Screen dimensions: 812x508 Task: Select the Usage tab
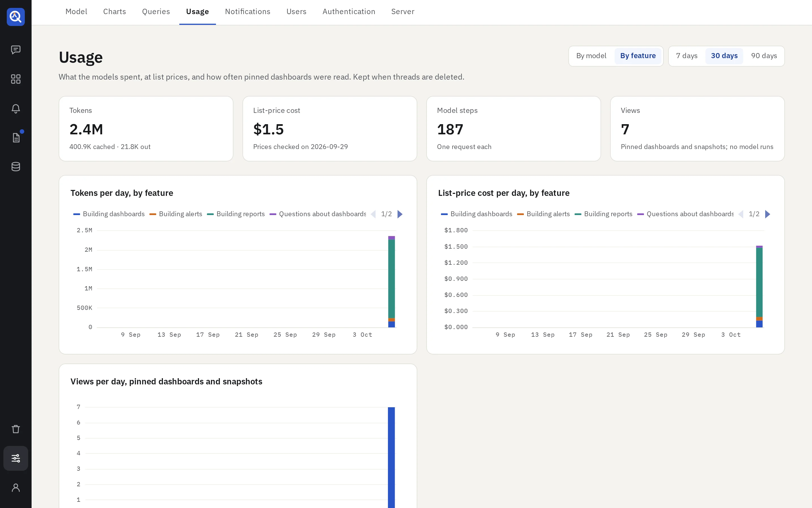pos(197,12)
